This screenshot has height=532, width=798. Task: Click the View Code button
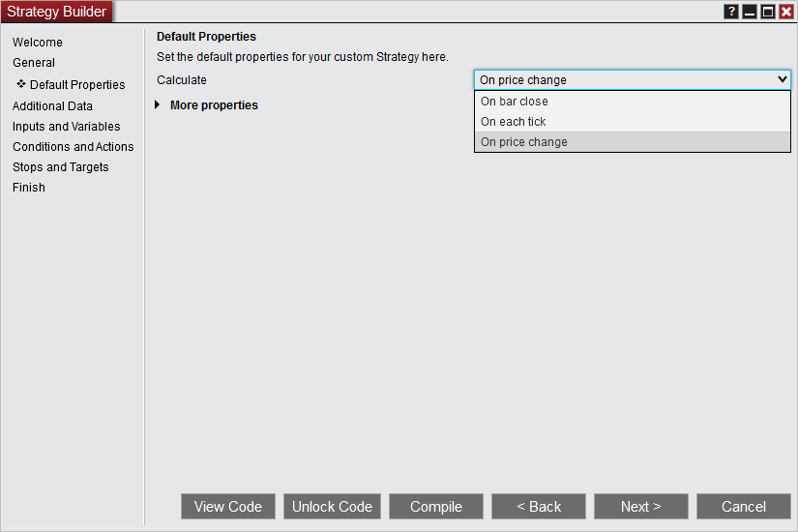click(x=228, y=507)
